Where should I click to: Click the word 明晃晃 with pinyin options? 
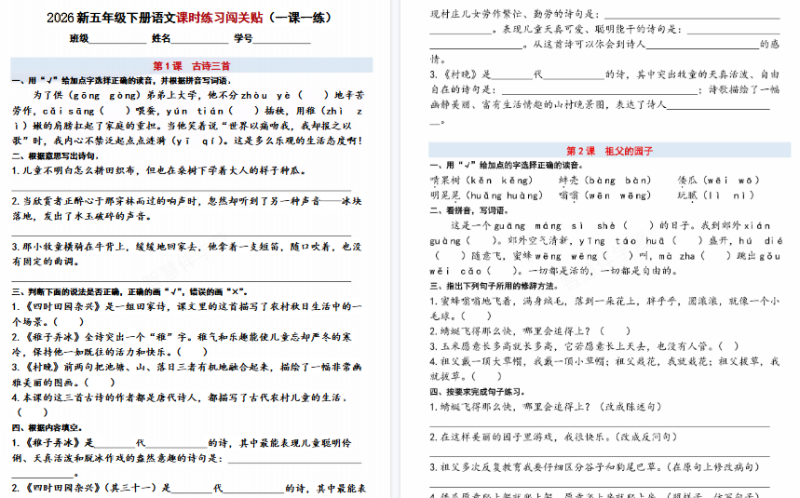[x=445, y=195]
